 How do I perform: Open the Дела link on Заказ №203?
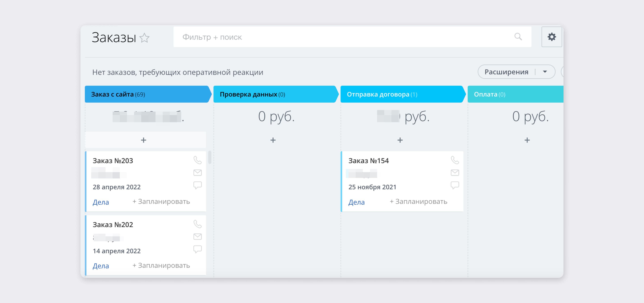point(101,202)
